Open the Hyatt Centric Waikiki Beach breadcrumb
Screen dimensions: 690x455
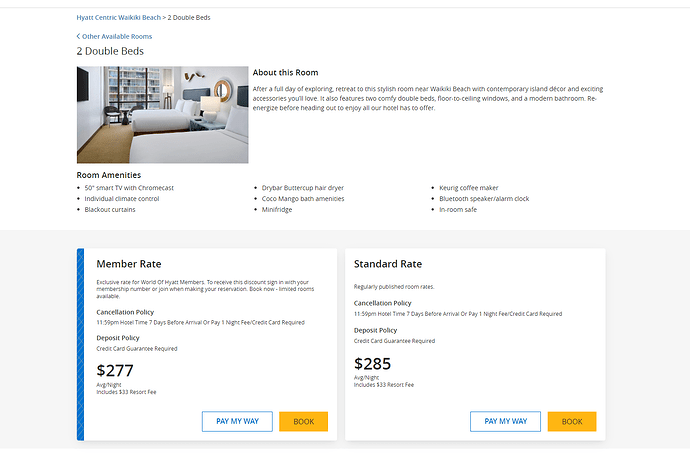pos(119,18)
